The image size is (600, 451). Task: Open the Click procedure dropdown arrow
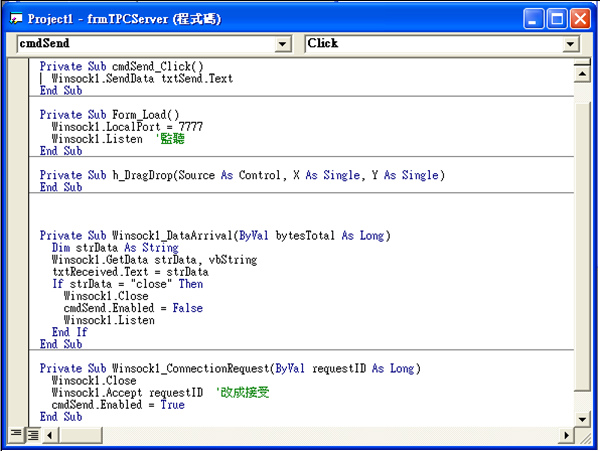[x=570, y=44]
